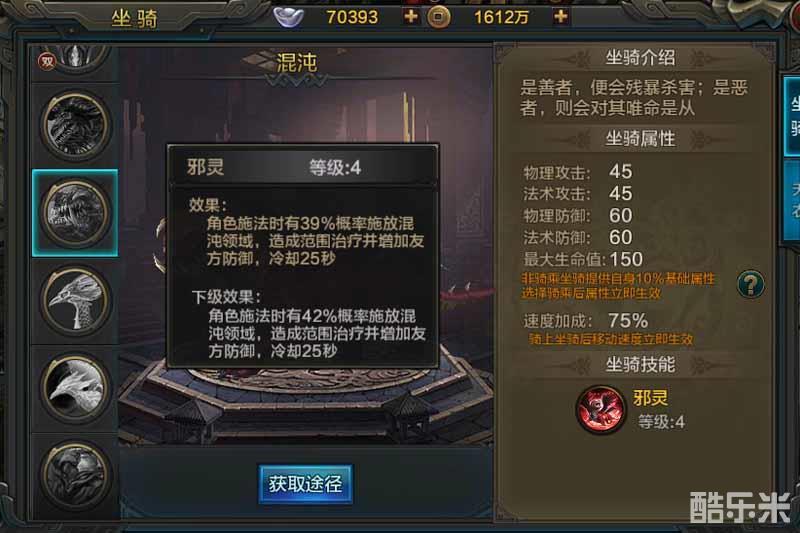
Task: Tap the silver ingot currency icon
Action: tap(289, 17)
